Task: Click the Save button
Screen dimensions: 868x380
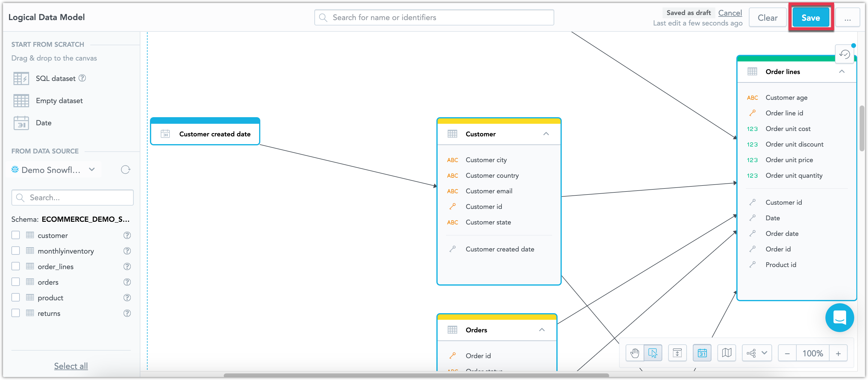Action: [810, 17]
